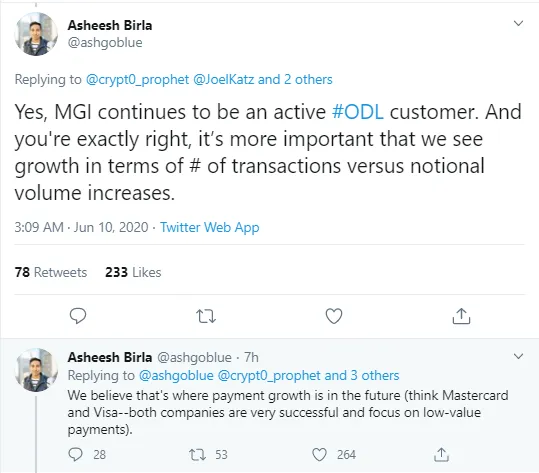Expand the reply tweet's chevron menu
This screenshot has height=473, width=539.
click(518, 356)
